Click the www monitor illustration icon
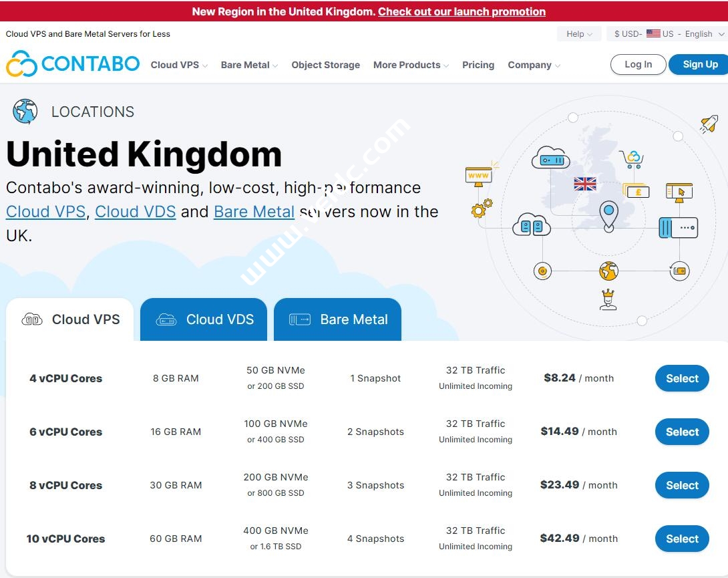This screenshot has height=578, width=728. [479, 177]
